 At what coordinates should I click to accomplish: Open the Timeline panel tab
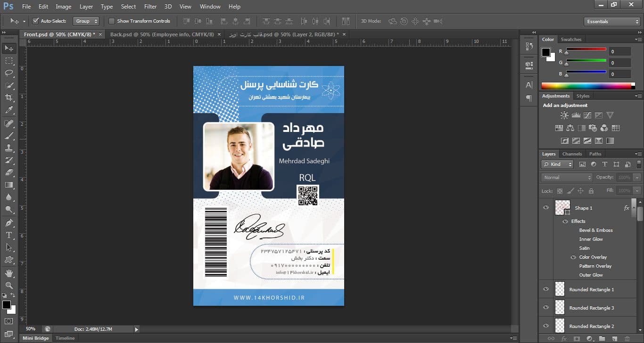point(65,338)
